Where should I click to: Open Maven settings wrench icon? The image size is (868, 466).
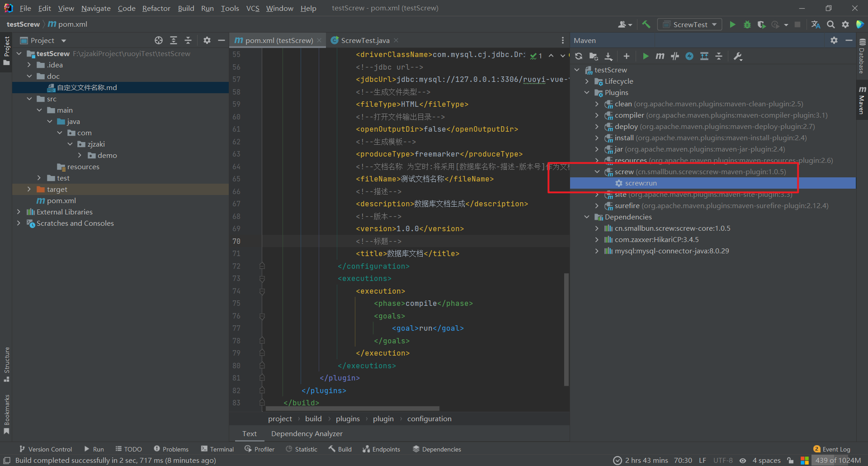click(x=738, y=56)
